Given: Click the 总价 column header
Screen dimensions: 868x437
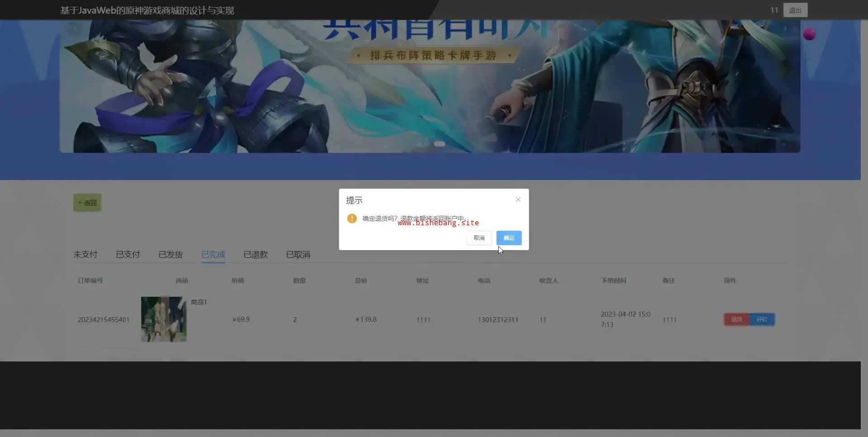Looking at the screenshot, I should click(x=361, y=280).
